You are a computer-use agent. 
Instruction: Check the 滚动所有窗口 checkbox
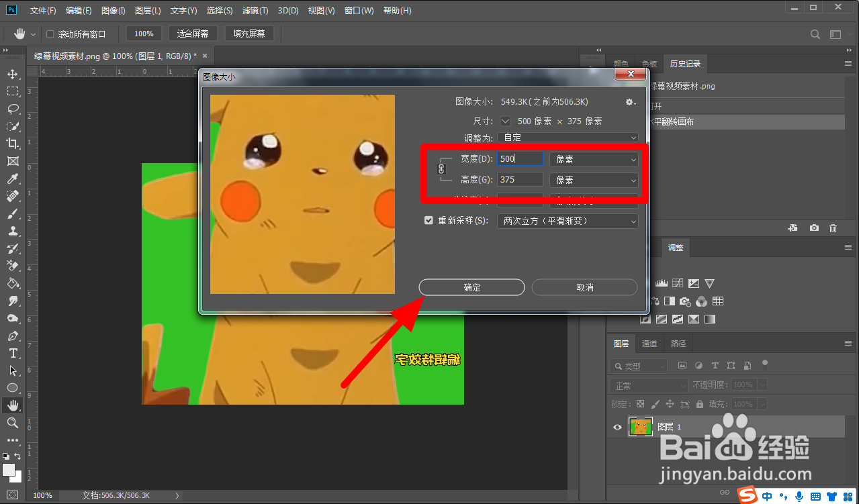(50, 34)
